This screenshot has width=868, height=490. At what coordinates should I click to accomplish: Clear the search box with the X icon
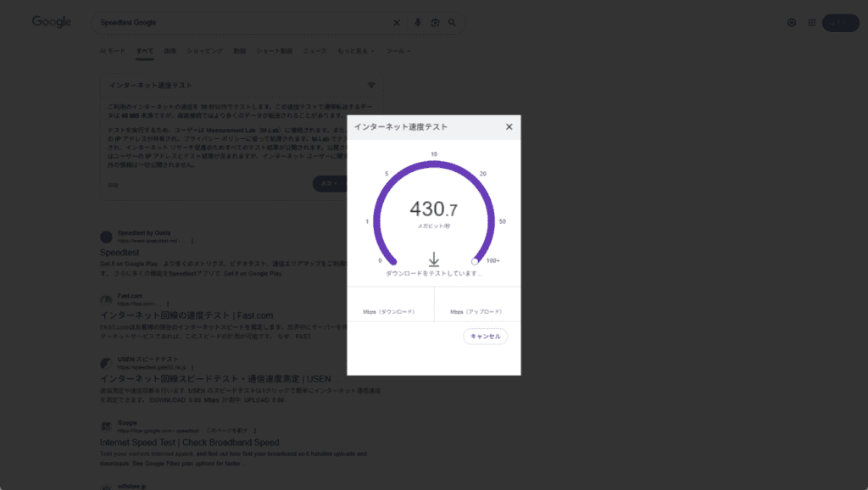(x=396, y=23)
